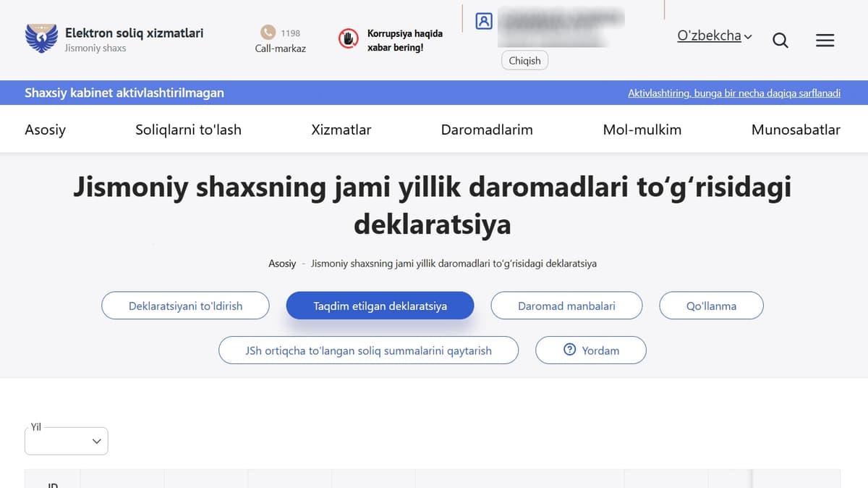Open Munosabatlar menu item
The height and width of the screenshot is (488, 868).
pos(796,130)
